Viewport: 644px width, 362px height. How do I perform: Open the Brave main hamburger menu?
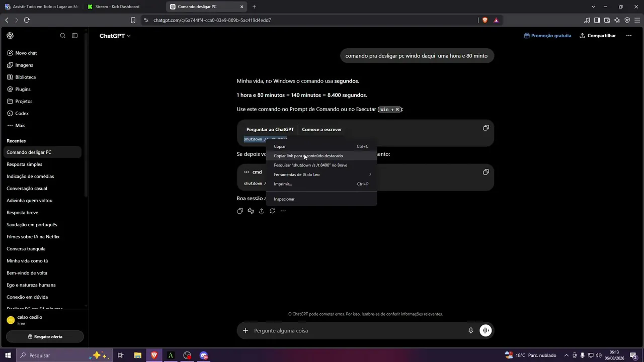point(637,20)
